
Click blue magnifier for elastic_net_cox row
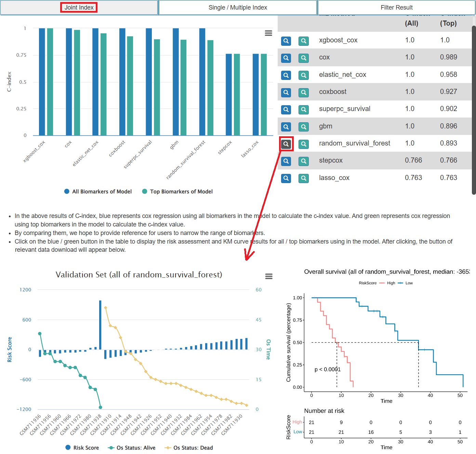click(286, 75)
